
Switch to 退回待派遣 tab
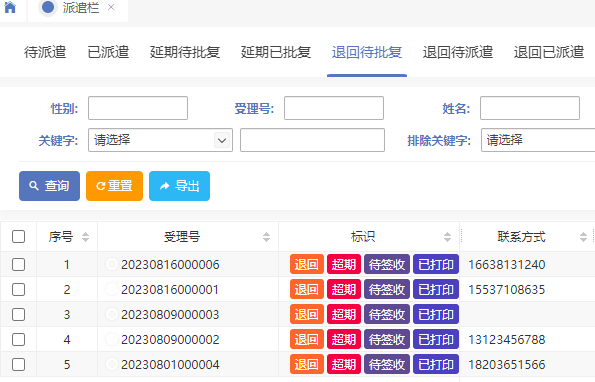click(x=458, y=52)
